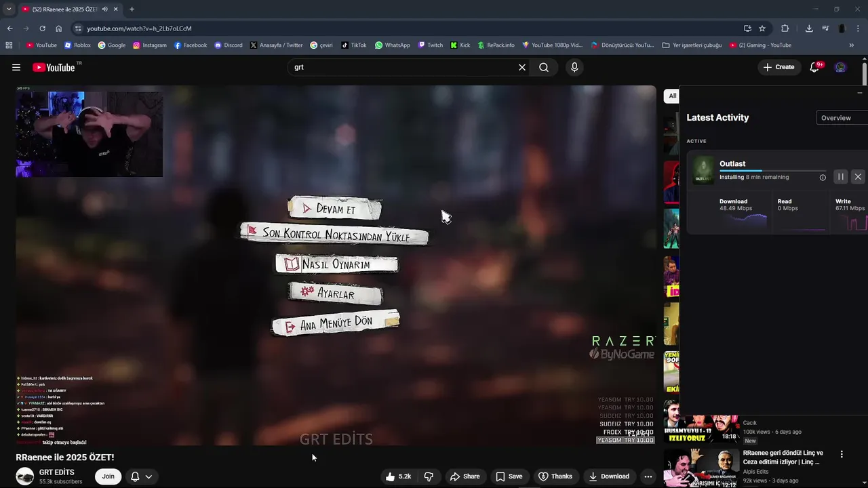This screenshot has width=868, height=488.
Task: Install app icon in address bar
Action: click(x=747, y=28)
